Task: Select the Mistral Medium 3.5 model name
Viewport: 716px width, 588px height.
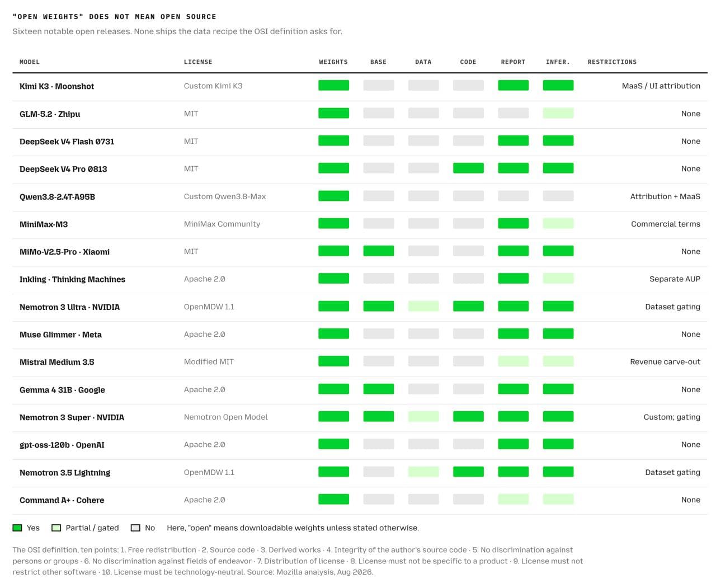Action: pos(56,362)
